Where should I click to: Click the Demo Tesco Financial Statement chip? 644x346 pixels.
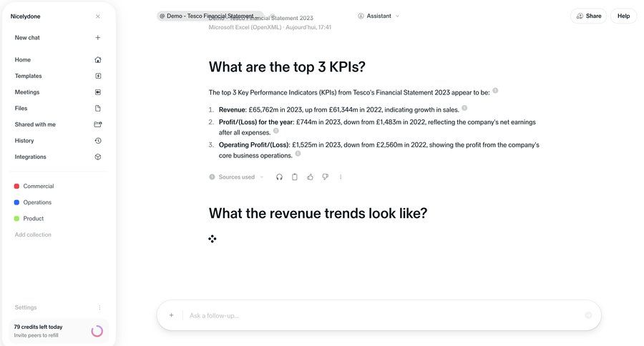[x=210, y=16]
